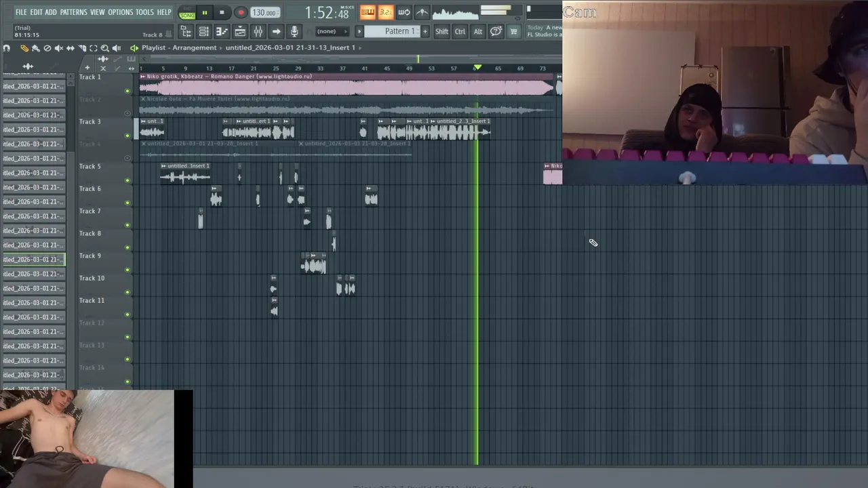Add new pattern with plus button
868x488 pixels.
pyautogui.click(x=425, y=31)
